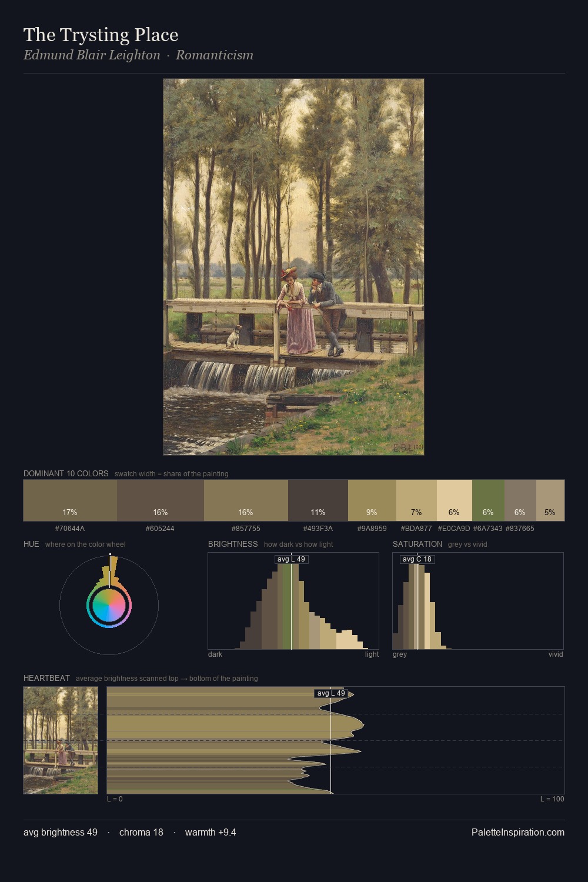Pick the 16% swatch above #857755

coord(246,500)
